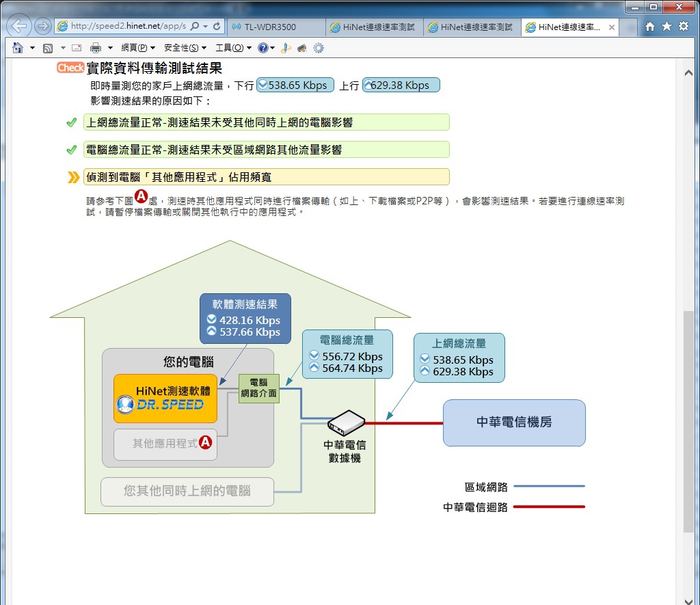Click green checkmark beside 上網總流量正常
700x605 pixels.
tap(71, 122)
